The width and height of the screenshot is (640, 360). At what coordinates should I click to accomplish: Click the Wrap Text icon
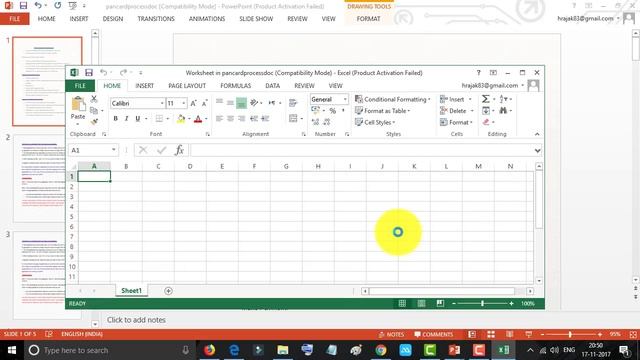[293, 103]
